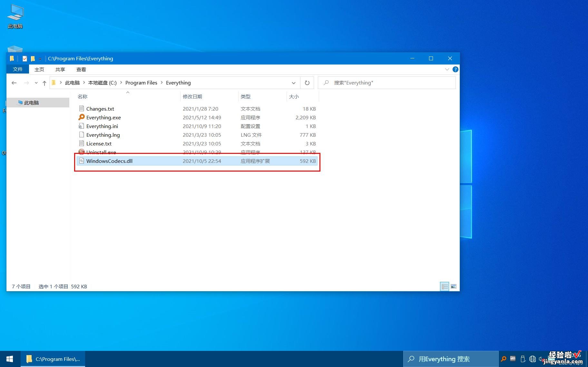This screenshot has height=367, width=588.
Task: Open the network globe tray icon
Action: (x=533, y=359)
